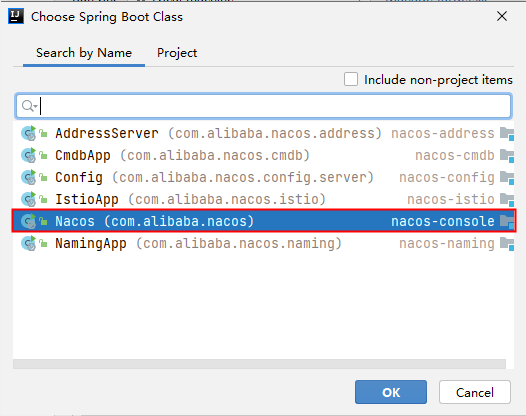This screenshot has height=416, width=526.
Task: Click the Config class icon
Action: pos(29,177)
